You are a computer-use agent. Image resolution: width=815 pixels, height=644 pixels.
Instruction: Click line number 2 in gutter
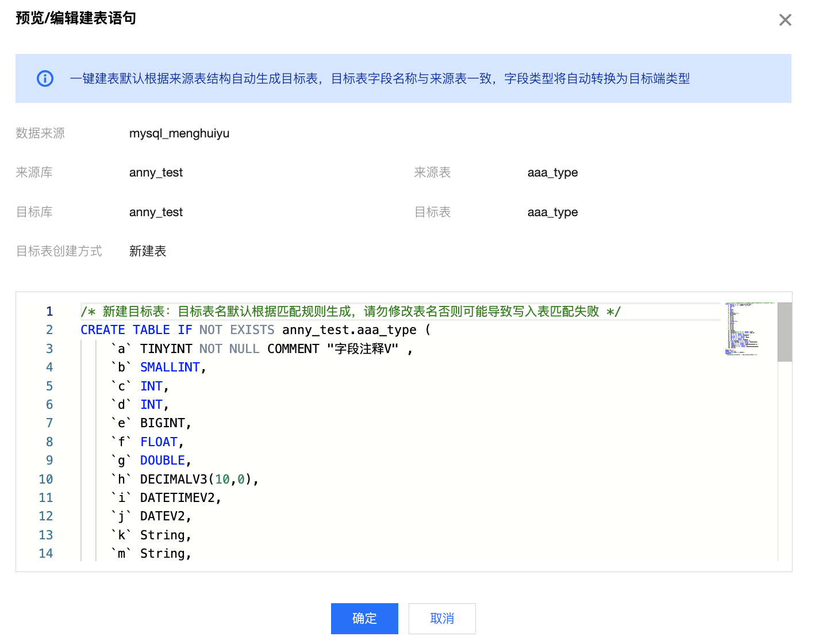click(49, 330)
